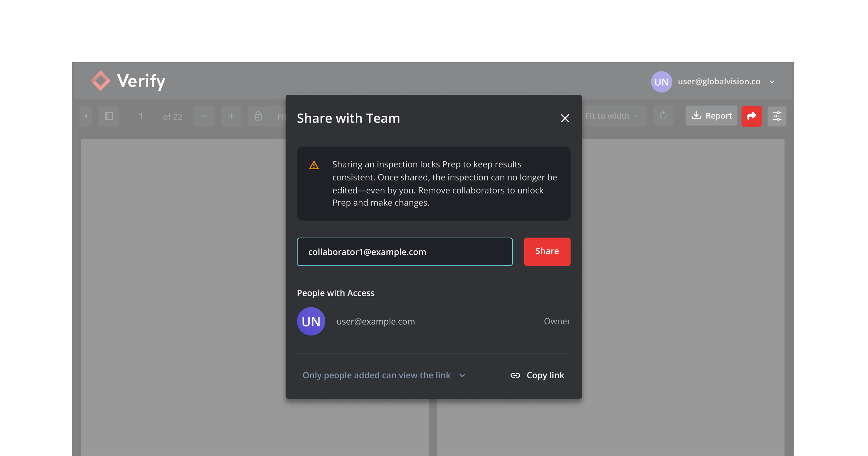Click the zoom in plus icon
The height and width of the screenshot is (456, 868).
[231, 116]
